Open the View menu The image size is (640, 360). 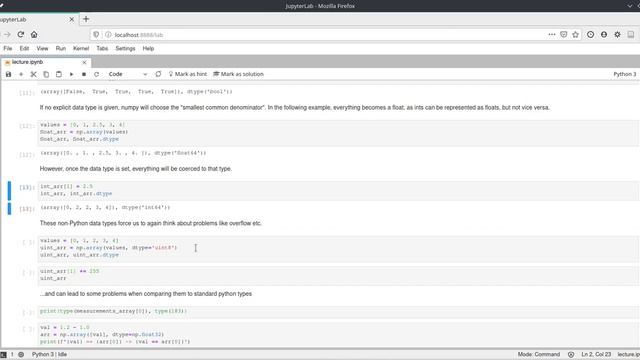click(x=42, y=48)
